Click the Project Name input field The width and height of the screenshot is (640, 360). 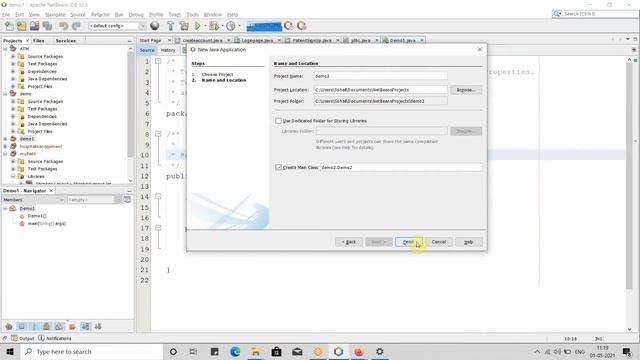point(380,76)
